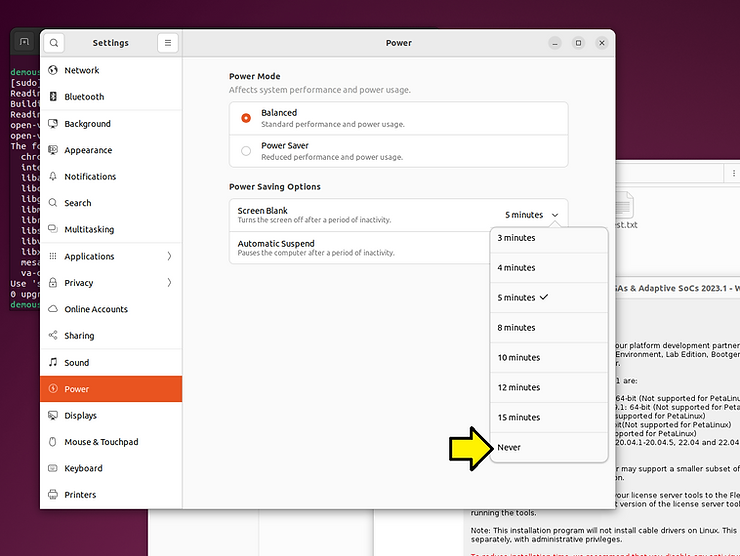Screen dimensions: 740x556
Task: Open Displays settings in sidebar
Action: [80, 416]
